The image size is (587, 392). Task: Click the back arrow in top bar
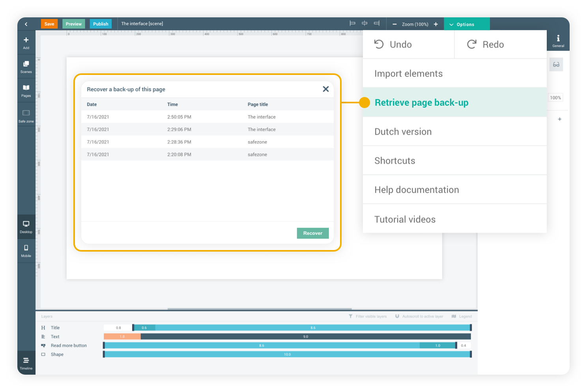click(26, 24)
